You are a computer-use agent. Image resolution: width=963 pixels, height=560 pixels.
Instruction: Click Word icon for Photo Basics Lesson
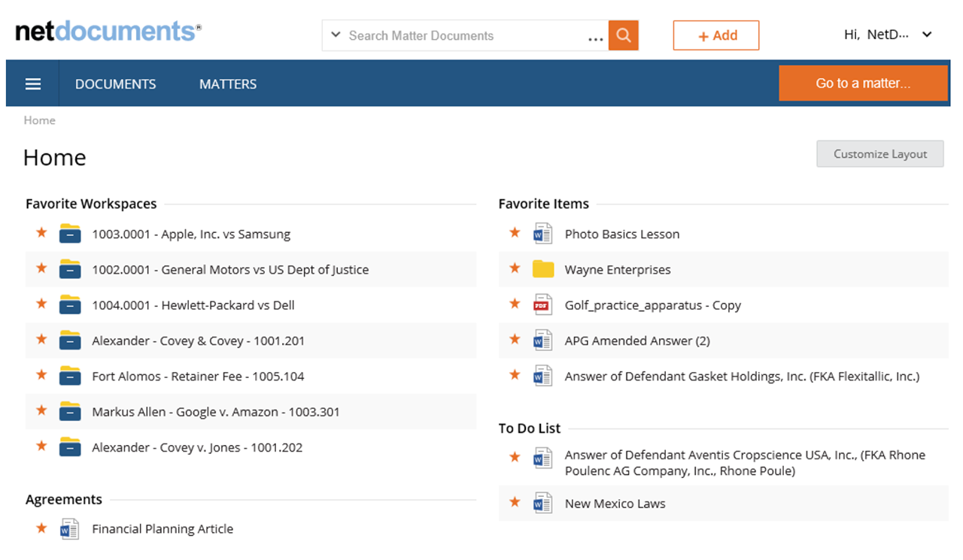point(543,233)
